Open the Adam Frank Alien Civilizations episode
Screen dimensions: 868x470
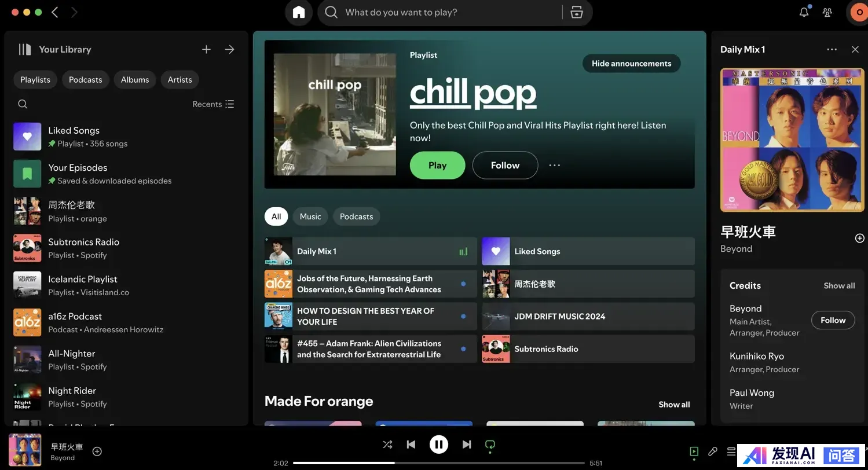click(371, 349)
